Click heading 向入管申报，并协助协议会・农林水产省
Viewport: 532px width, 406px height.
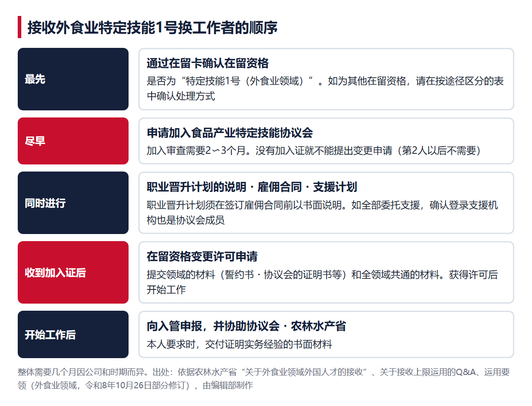[x=246, y=326]
